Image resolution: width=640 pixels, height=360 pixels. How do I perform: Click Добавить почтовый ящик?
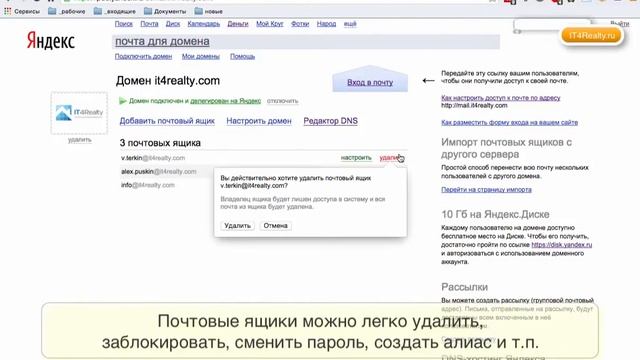167,121
